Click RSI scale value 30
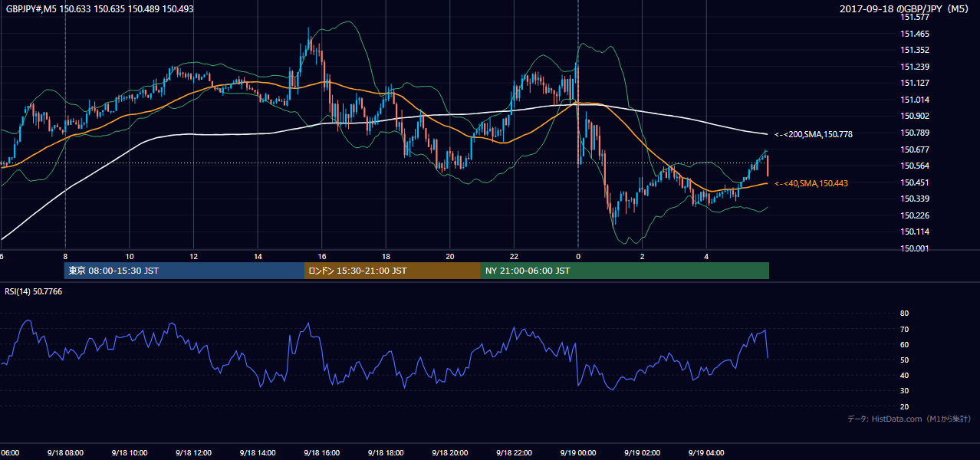This screenshot has width=980, height=460. point(904,391)
